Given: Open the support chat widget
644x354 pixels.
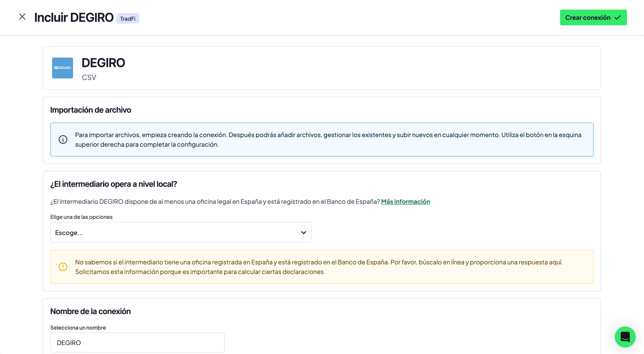Looking at the screenshot, I should point(625,337).
